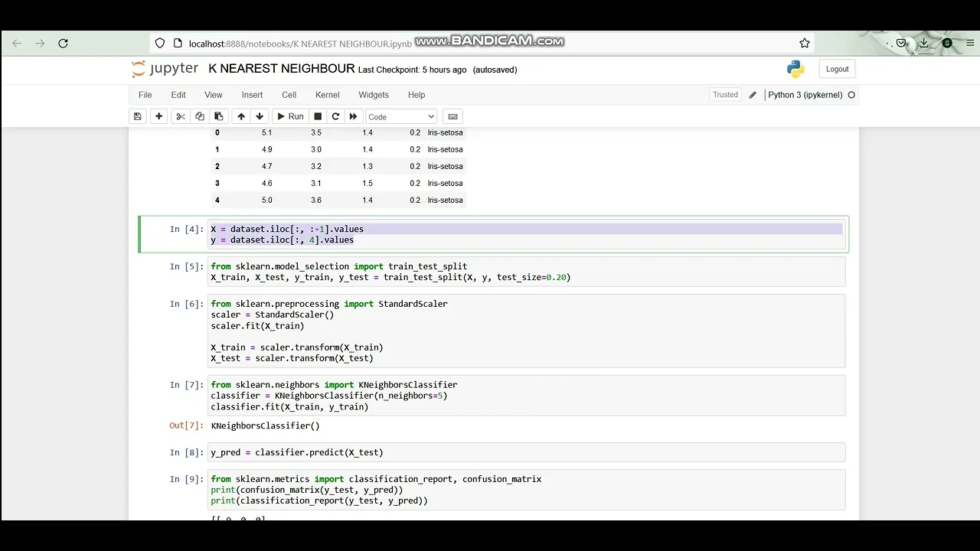980x551 pixels.
Task: Copy selected cells icon
Action: 200,116
